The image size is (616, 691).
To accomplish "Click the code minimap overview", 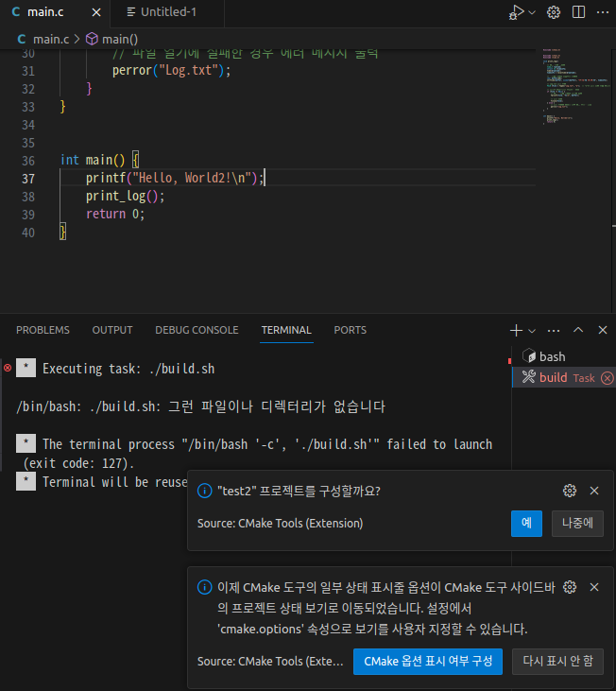I will click(575, 86).
